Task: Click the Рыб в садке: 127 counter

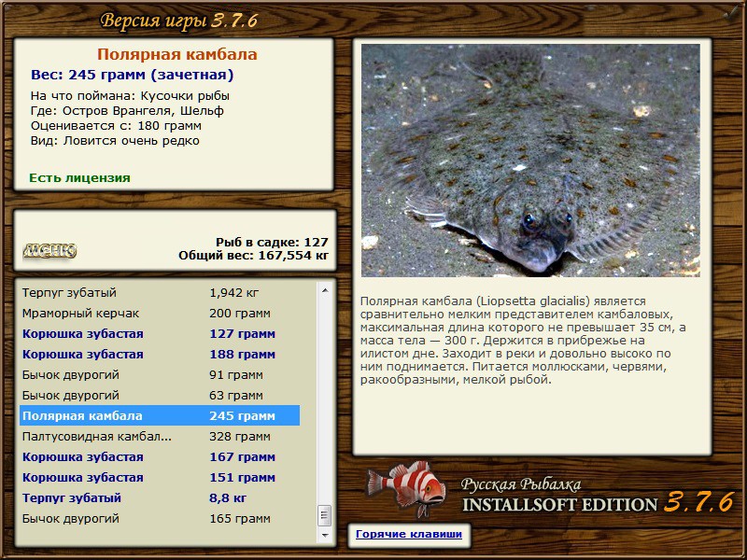Action: point(272,242)
